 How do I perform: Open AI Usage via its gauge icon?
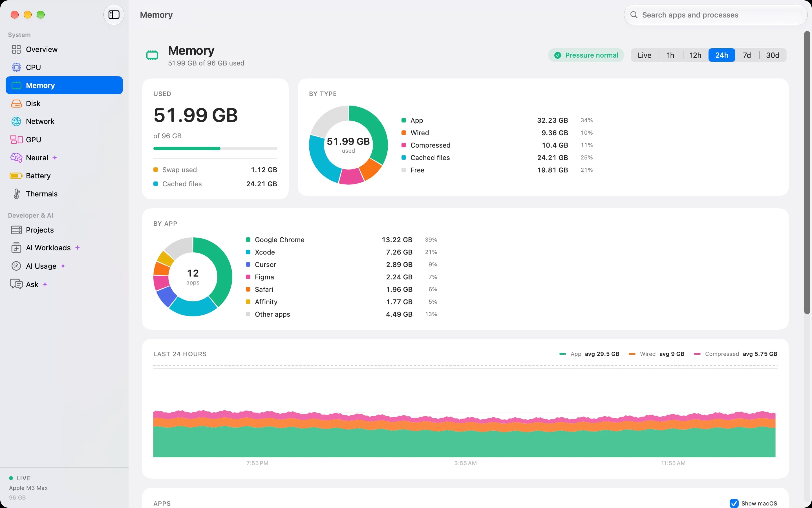[16, 266]
